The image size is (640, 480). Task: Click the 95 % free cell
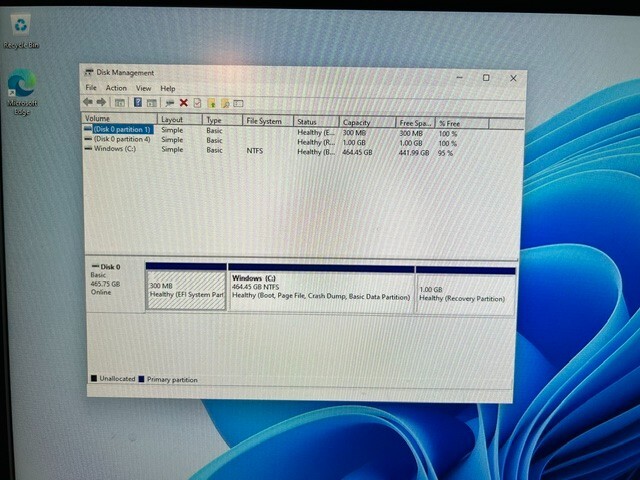[x=445, y=153]
